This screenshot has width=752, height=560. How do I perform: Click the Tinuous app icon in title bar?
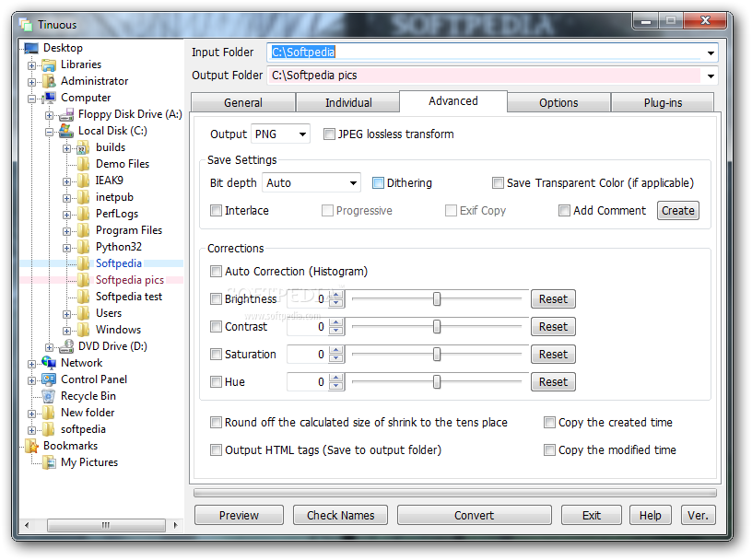coord(26,25)
